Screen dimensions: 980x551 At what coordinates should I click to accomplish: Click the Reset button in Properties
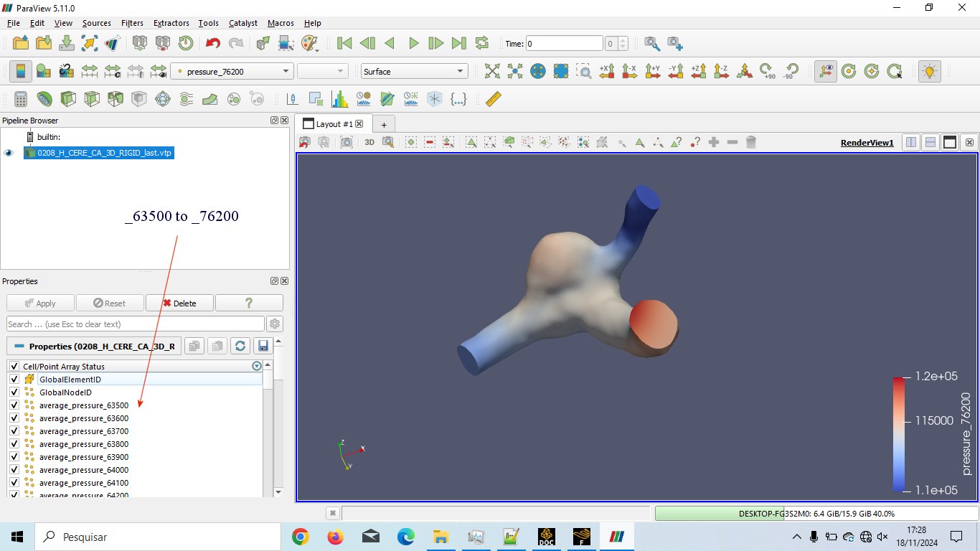(x=110, y=303)
